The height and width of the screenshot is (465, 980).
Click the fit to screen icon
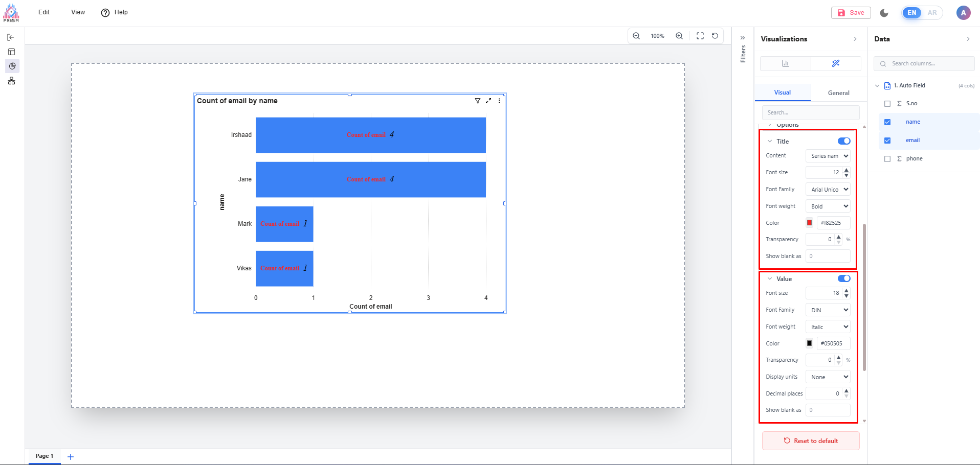pos(700,36)
